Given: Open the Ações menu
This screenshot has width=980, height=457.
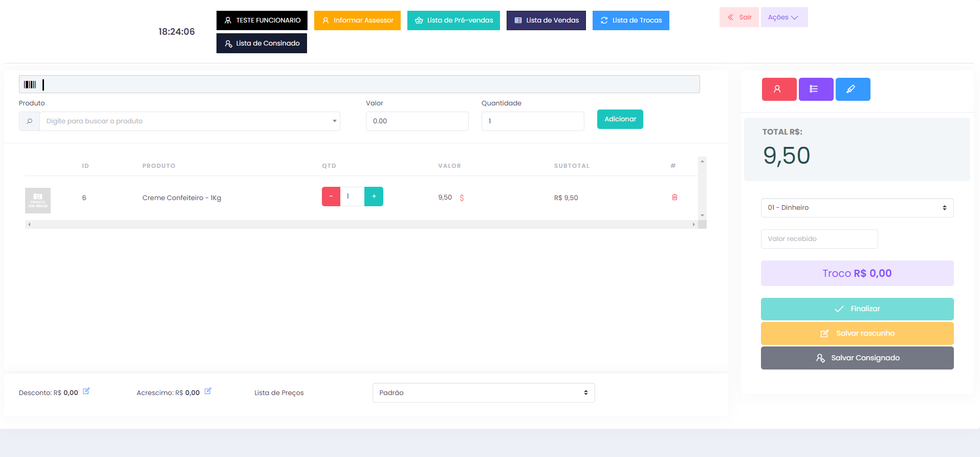Looking at the screenshot, I should (783, 17).
